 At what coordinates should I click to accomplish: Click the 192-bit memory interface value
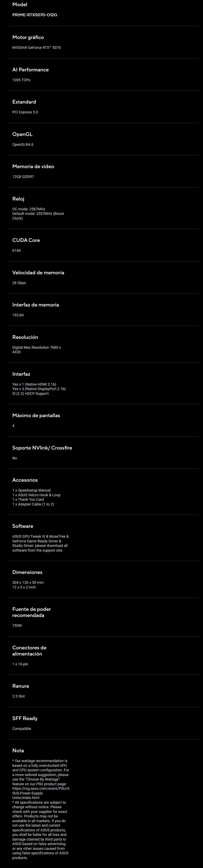point(18,315)
